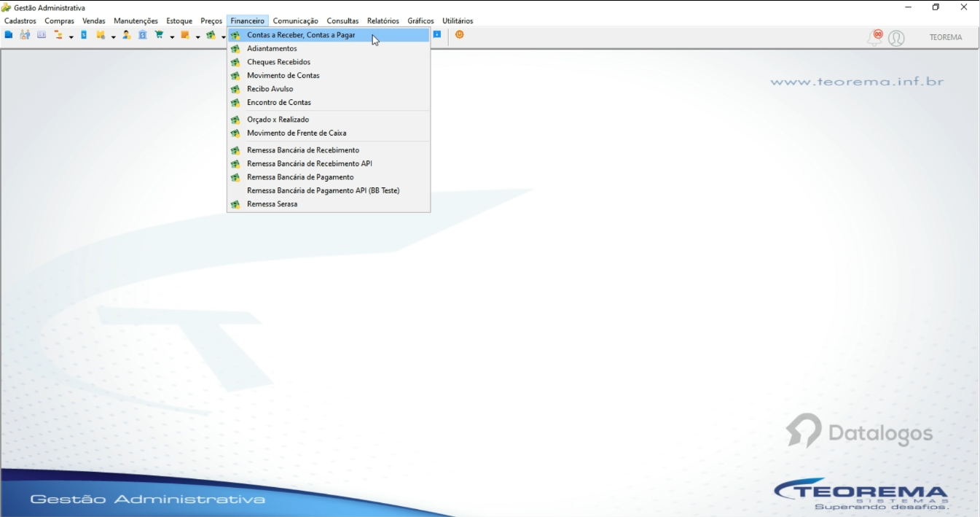Click the blue S document toolbar icon
The width and height of the screenshot is (980, 517).
click(84, 35)
